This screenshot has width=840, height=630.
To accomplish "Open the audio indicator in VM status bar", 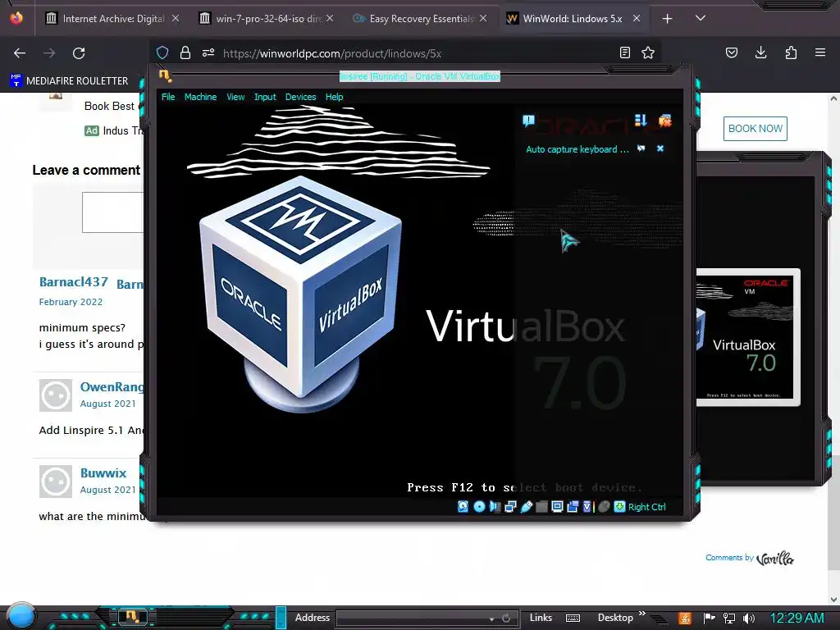I will pyautogui.click(x=495, y=507).
